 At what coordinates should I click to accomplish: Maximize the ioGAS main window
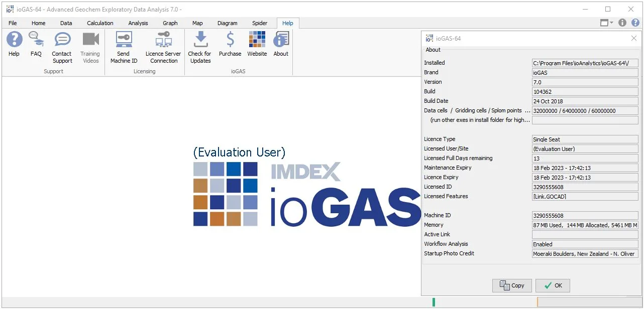coord(608,9)
